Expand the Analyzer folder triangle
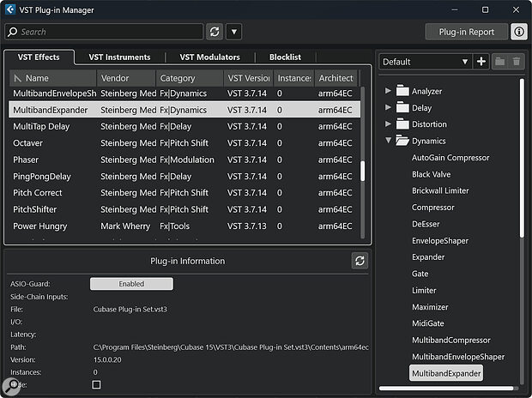This screenshot has height=398, width=532. (x=388, y=91)
